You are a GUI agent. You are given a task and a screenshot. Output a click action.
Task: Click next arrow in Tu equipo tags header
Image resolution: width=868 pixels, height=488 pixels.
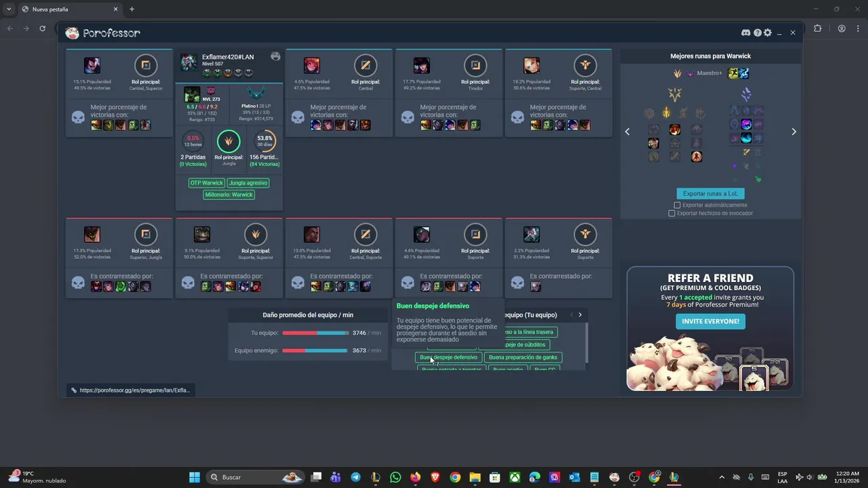click(x=580, y=314)
